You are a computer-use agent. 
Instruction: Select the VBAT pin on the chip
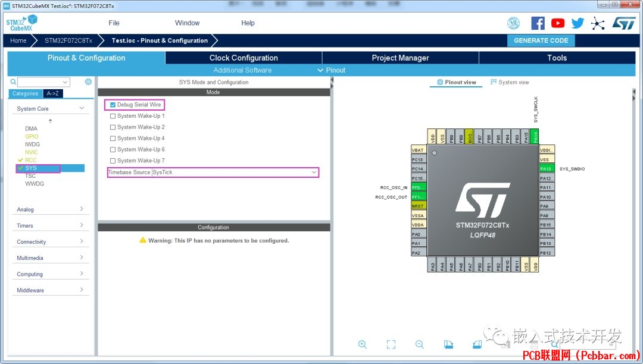pyautogui.click(x=419, y=150)
